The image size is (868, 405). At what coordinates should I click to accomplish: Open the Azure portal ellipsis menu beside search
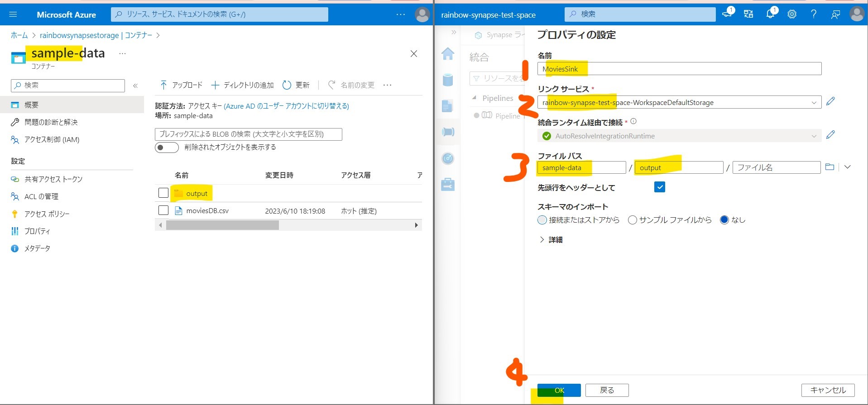point(401,14)
